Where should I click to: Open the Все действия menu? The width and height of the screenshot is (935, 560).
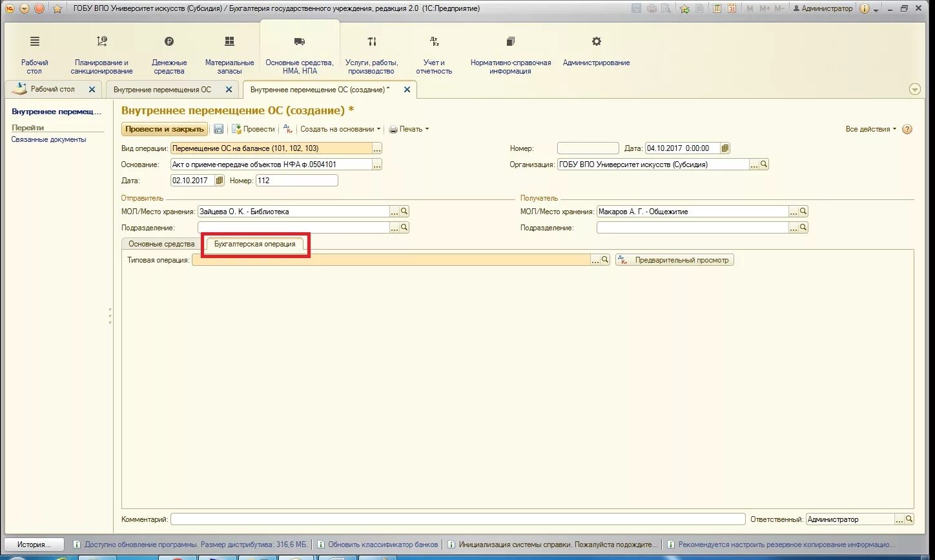(871, 129)
